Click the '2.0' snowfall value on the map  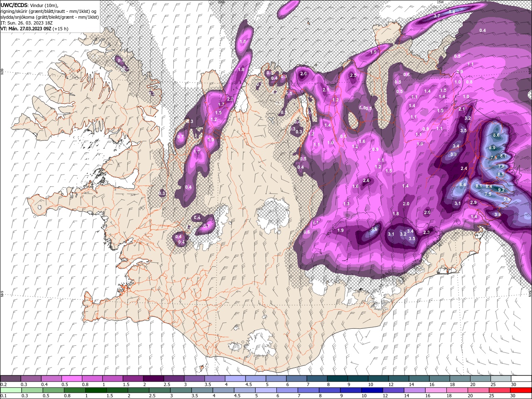tap(406, 204)
